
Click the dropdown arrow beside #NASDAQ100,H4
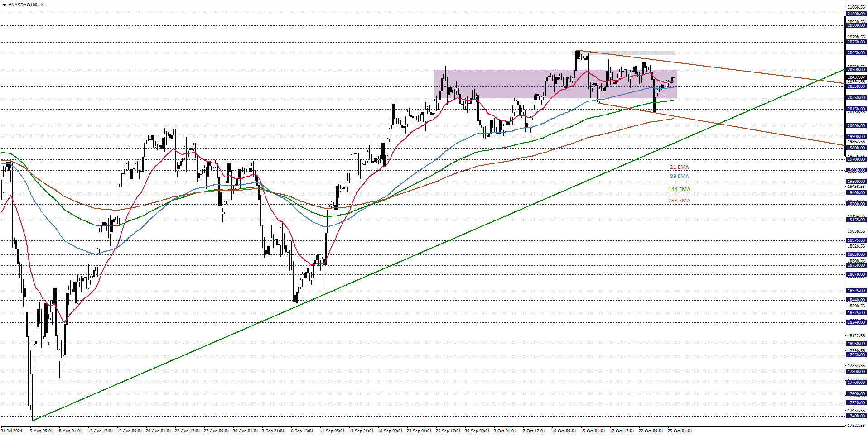point(4,5)
